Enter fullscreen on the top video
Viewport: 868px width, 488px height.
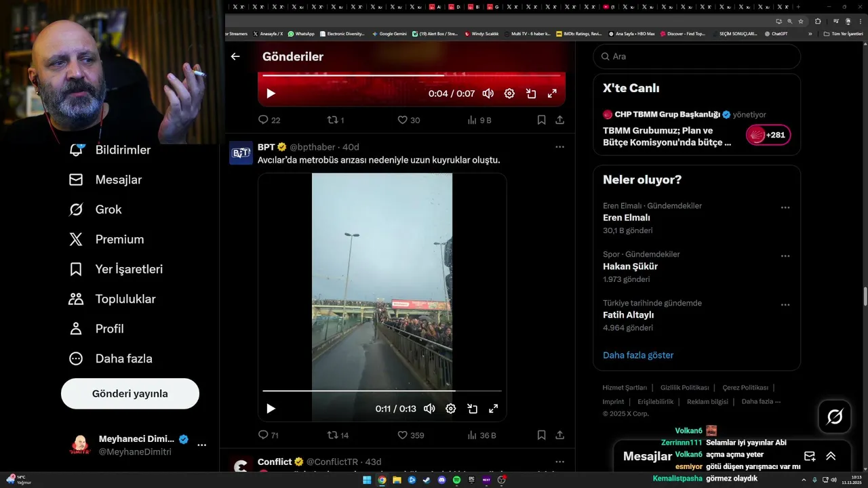point(552,94)
